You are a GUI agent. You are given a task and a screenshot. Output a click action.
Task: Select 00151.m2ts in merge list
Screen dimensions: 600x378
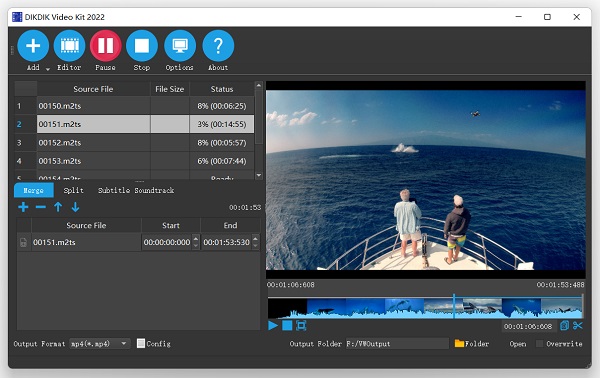86,242
